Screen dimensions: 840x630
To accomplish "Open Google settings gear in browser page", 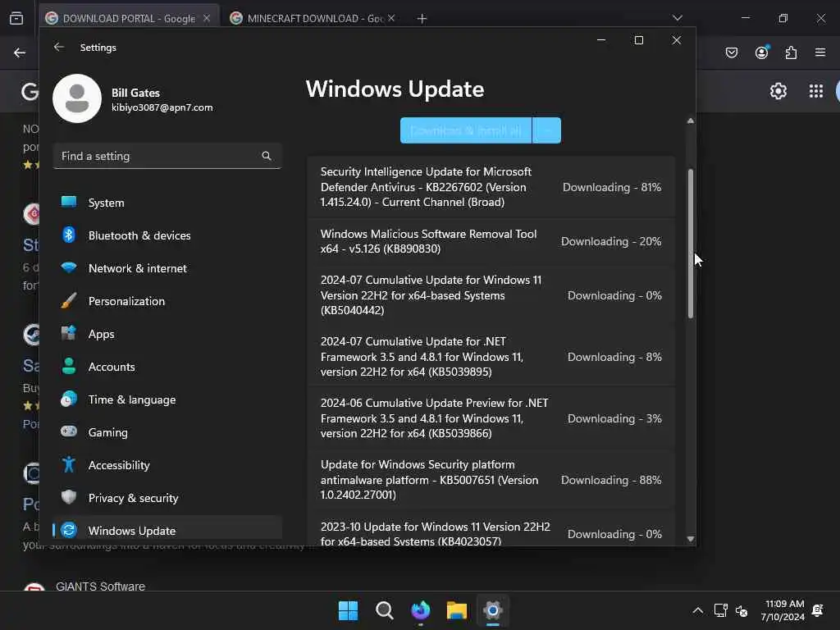I will click(778, 91).
